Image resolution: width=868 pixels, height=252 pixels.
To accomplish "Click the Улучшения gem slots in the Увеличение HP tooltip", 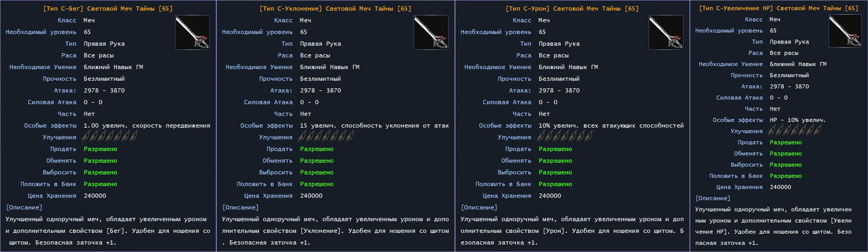I will tap(796, 131).
